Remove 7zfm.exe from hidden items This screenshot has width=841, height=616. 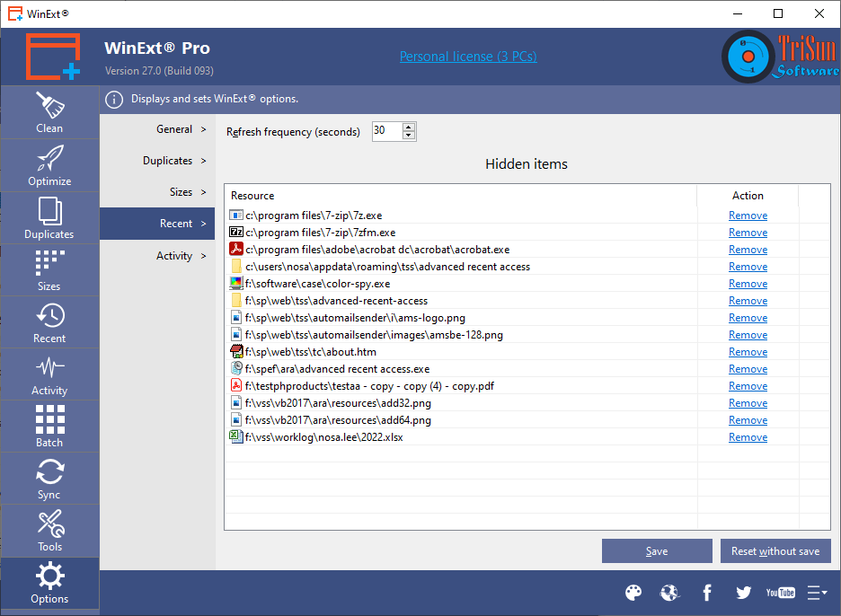748,233
